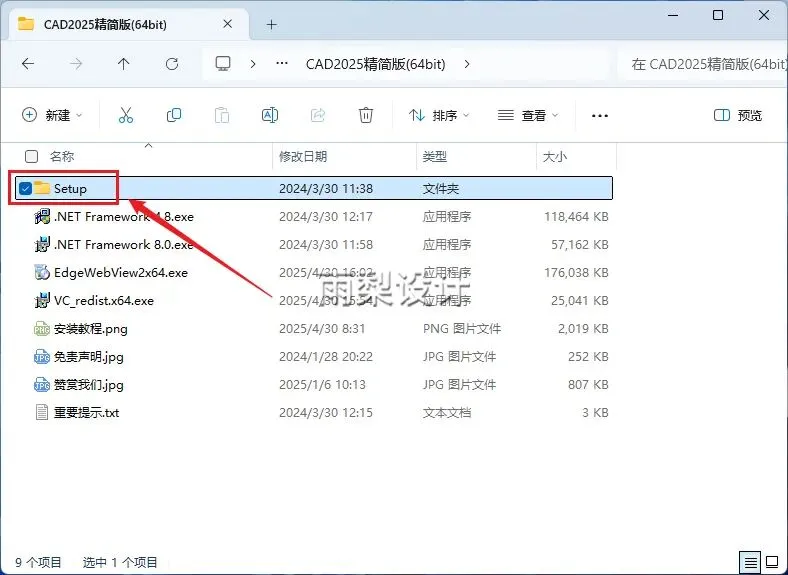788x575 pixels.
Task: Click the 重要提示.txt document icon
Action: coord(42,413)
